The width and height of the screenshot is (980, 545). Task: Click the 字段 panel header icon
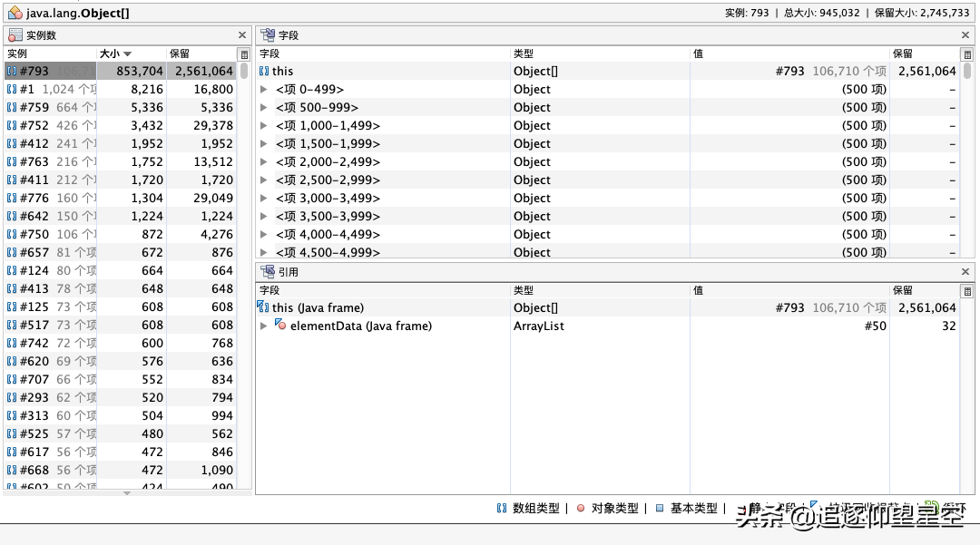pos(268,35)
